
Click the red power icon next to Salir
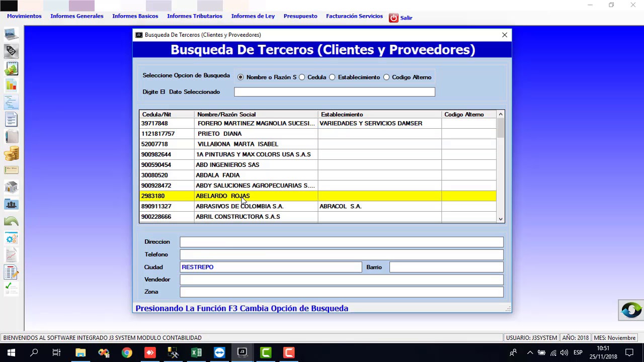click(393, 18)
